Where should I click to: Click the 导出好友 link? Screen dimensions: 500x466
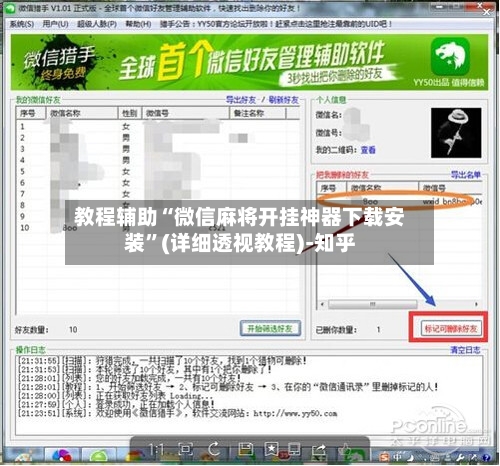point(241,100)
